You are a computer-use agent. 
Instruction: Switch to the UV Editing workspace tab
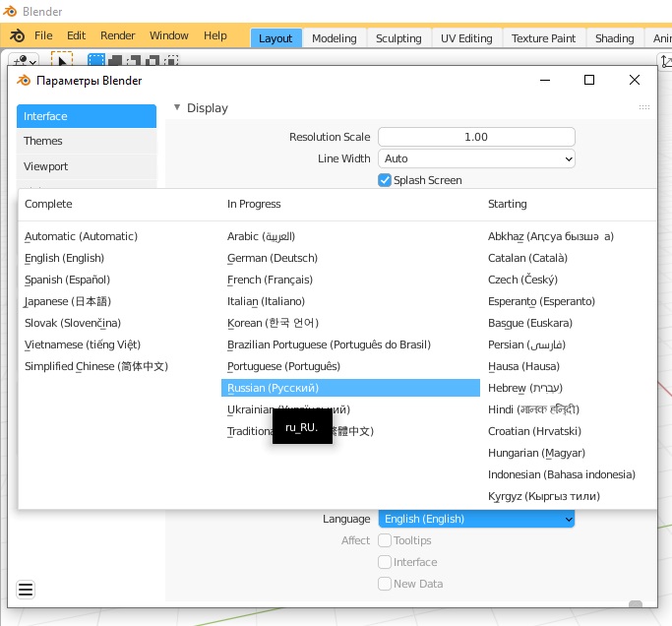[x=466, y=38]
